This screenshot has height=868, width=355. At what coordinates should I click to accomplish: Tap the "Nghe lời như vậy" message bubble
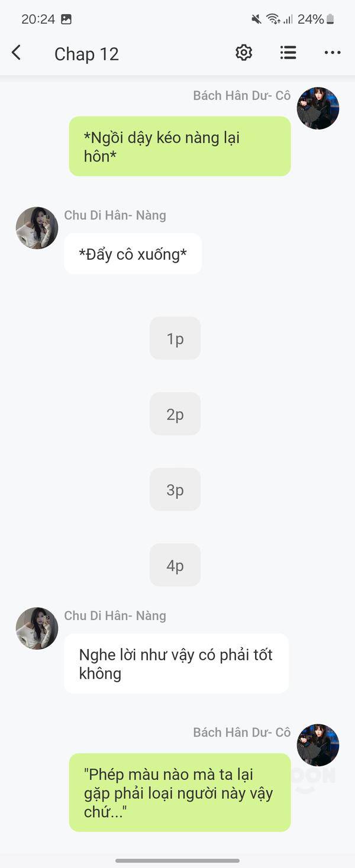click(x=176, y=663)
